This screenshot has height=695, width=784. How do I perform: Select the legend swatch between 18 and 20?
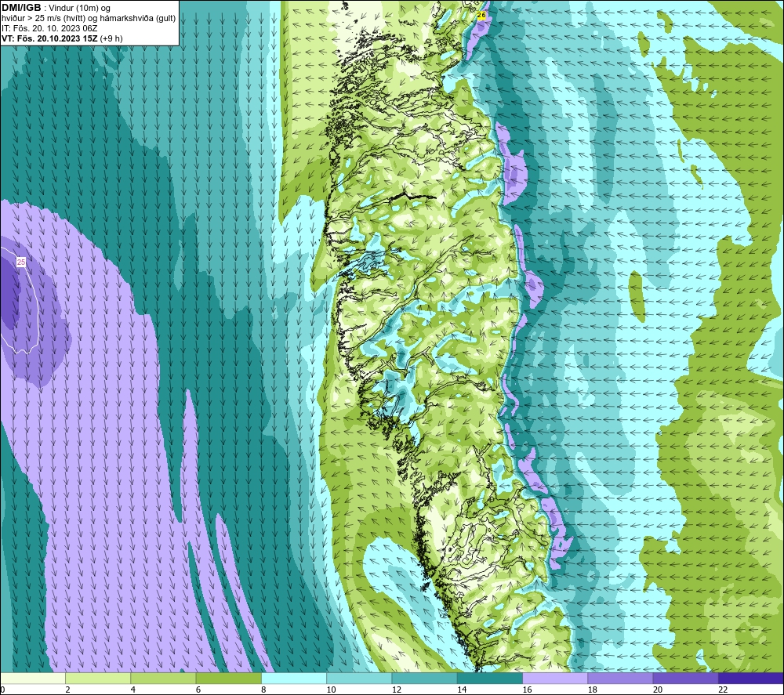(x=620, y=678)
